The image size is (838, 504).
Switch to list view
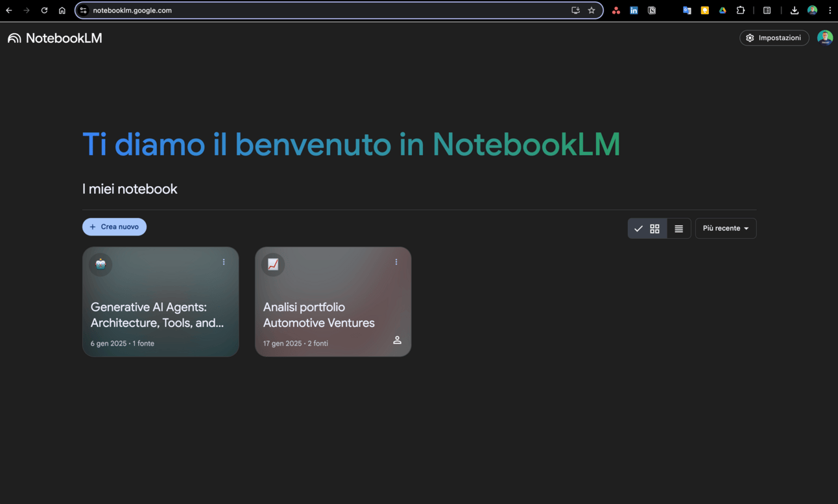pos(679,228)
